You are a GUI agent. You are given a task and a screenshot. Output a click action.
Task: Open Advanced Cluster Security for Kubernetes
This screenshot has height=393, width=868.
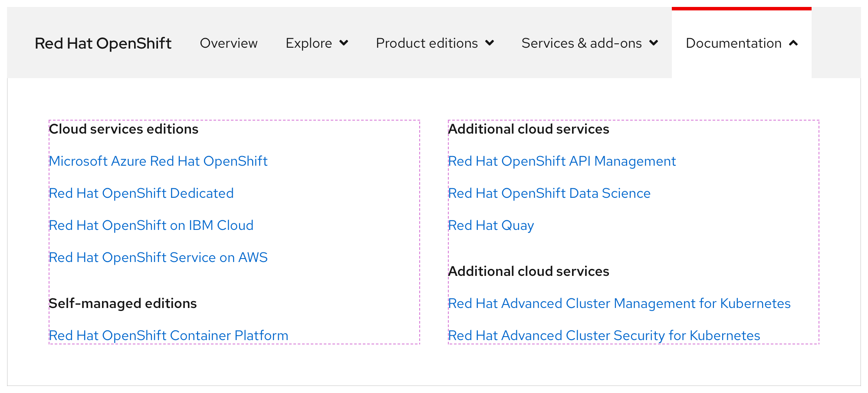604,336
